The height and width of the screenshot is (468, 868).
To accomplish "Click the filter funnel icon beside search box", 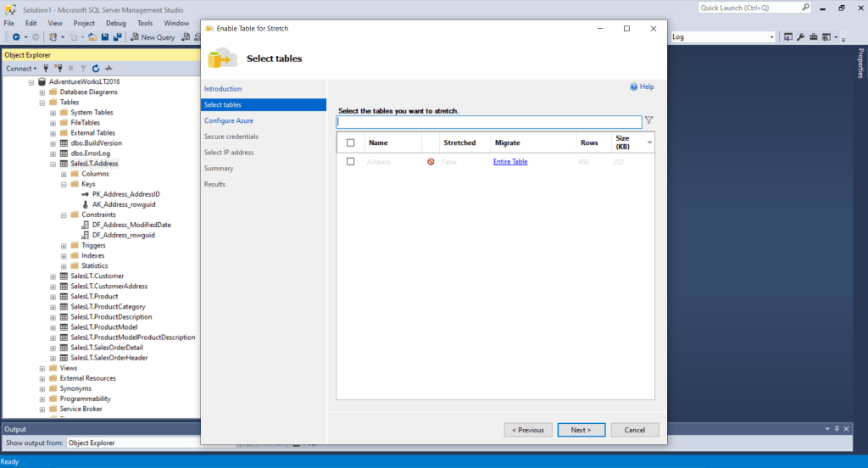I will pos(649,121).
